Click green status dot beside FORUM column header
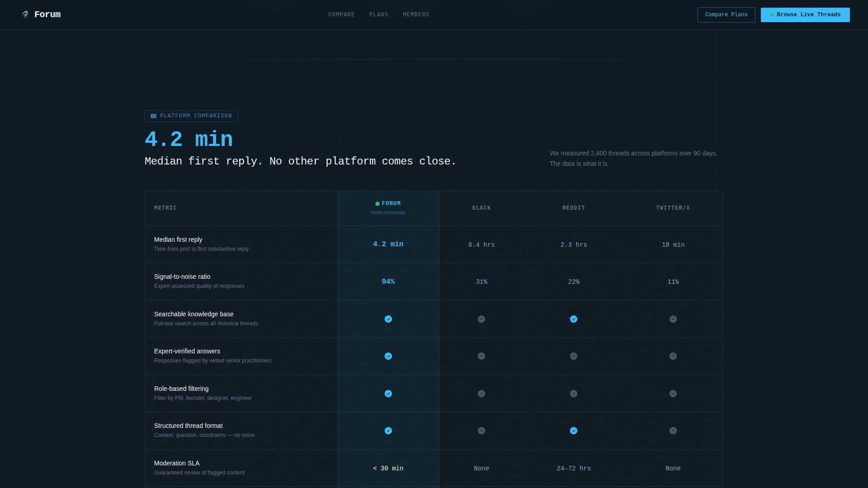868x488 pixels. pyautogui.click(x=377, y=204)
